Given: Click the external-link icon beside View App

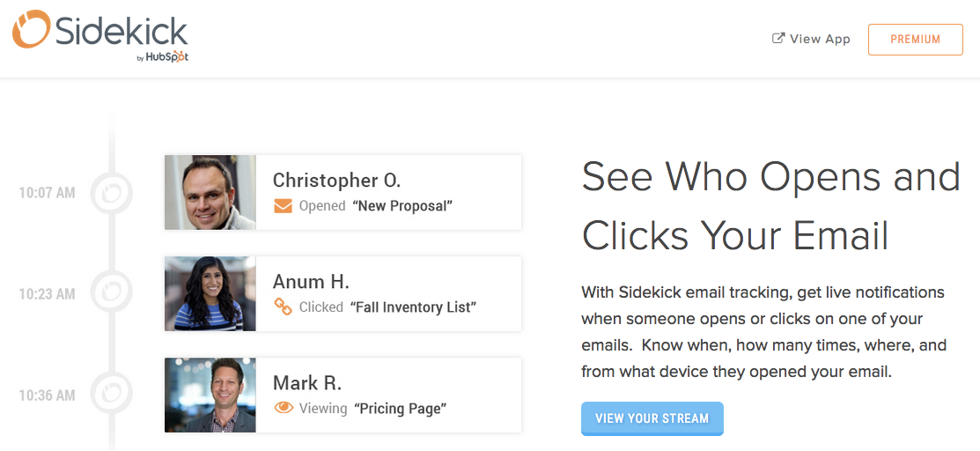Looking at the screenshot, I should pyautogui.click(x=777, y=39).
